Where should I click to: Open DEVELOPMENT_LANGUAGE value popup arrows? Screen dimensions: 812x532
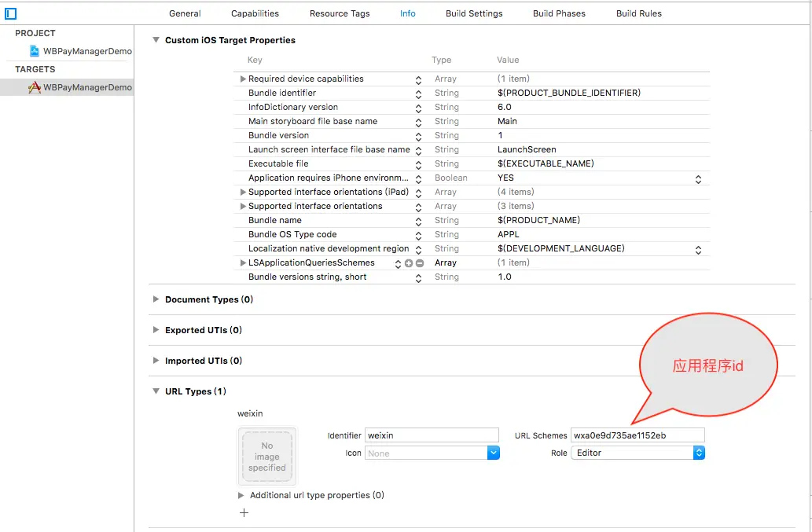click(x=698, y=250)
